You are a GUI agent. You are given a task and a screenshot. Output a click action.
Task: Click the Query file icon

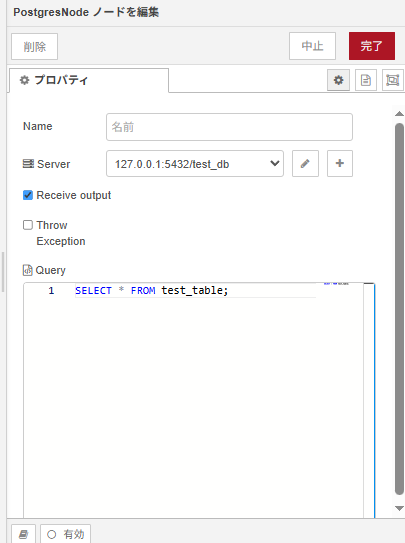pos(27,270)
